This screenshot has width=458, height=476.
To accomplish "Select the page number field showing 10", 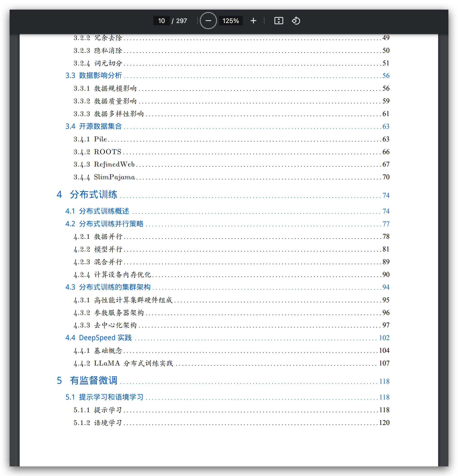I will [161, 21].
